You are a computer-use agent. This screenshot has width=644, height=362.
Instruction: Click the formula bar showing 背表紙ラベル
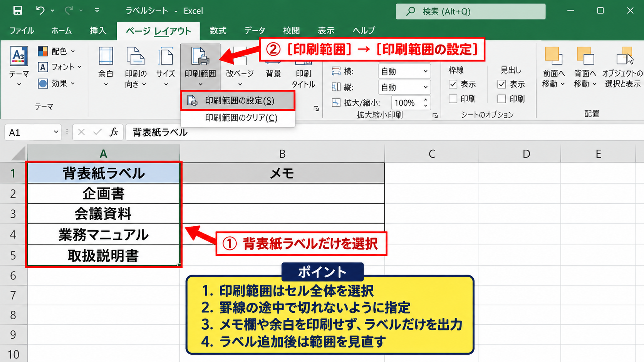(384, 132)
